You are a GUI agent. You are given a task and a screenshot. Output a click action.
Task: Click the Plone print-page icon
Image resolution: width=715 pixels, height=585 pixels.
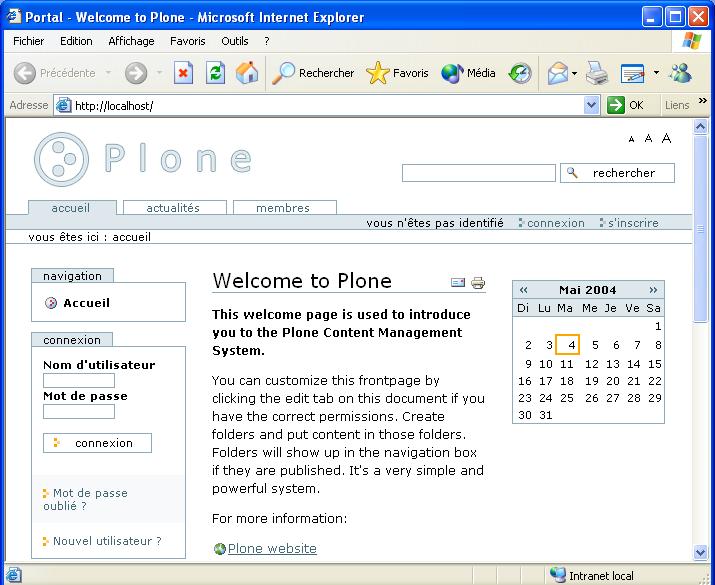pyautogui.click(x=478, y=283)
